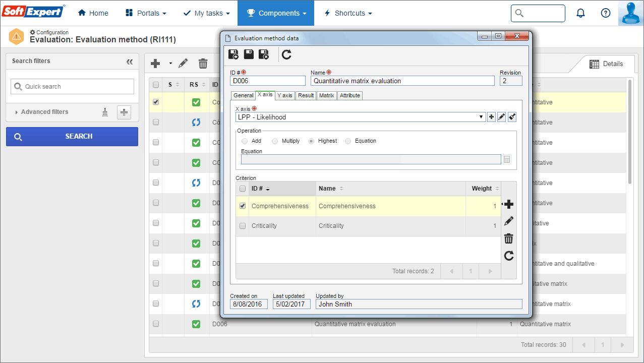Open the Components menu dropdown
The height and width of the screenshot is (363, 644).
(x=276, y=13)
